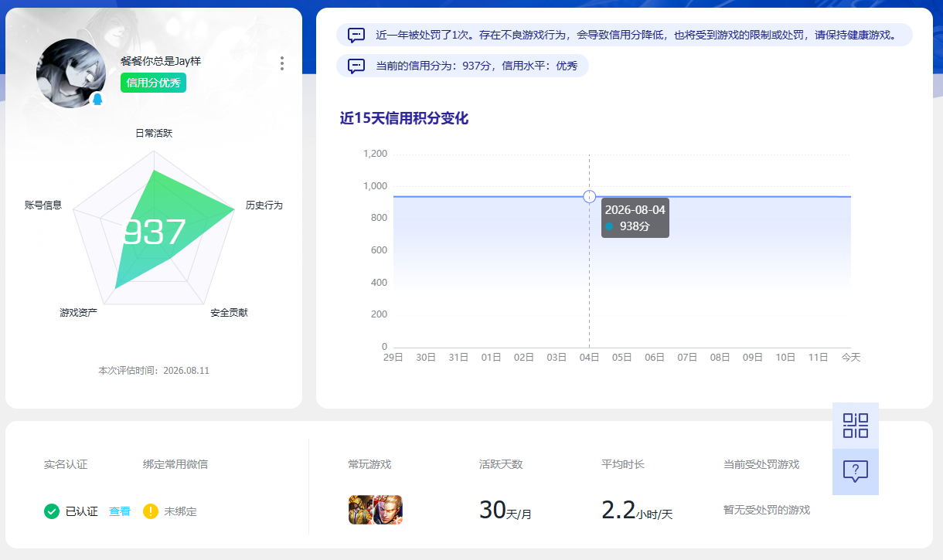Click the 1,200 value on chart axis
Viewport: 943px width, 560px height.
pos(375,154)
